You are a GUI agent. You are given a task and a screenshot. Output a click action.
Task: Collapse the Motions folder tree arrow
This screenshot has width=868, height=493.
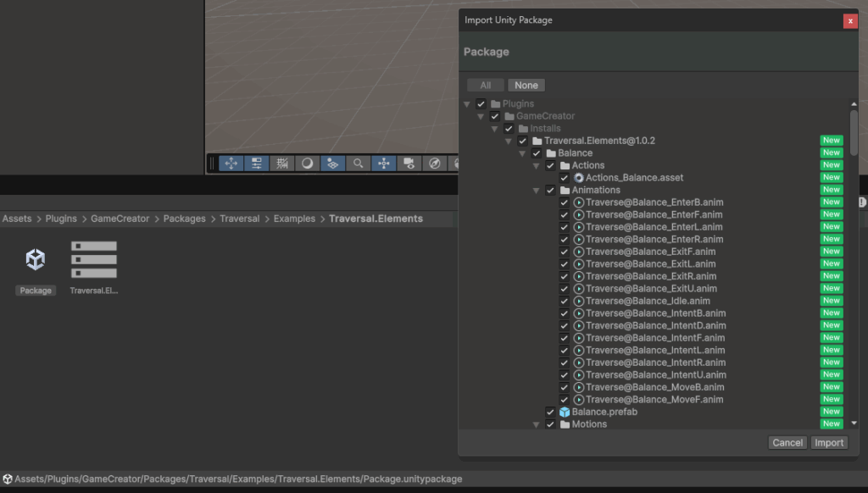click(x=536, y=425)
